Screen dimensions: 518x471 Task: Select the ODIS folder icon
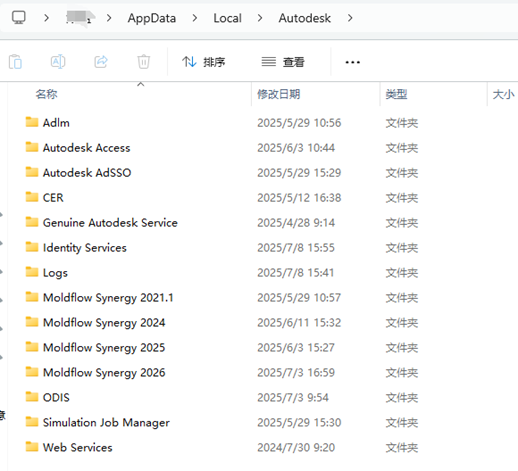pyautogui.click(x=32, y=397)
